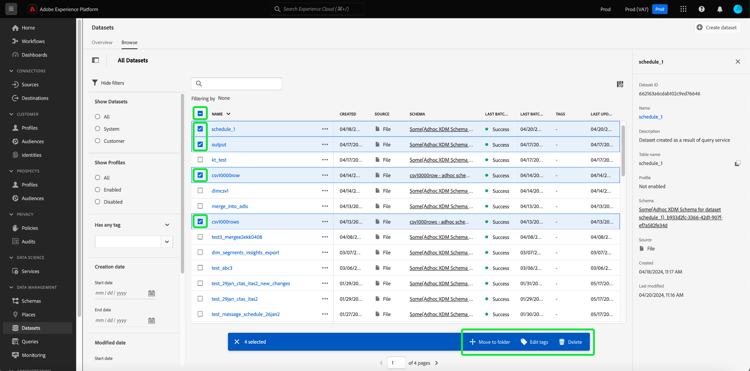
Task: Toggle the NAME column sort arrow
Action: click(x=228, y=114)
